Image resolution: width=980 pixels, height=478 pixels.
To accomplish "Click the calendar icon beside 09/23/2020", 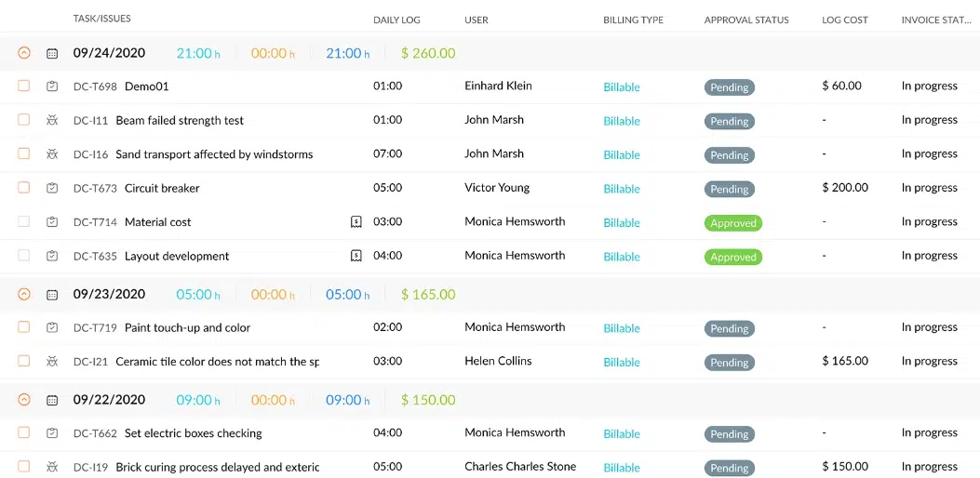I will (52, 295).
